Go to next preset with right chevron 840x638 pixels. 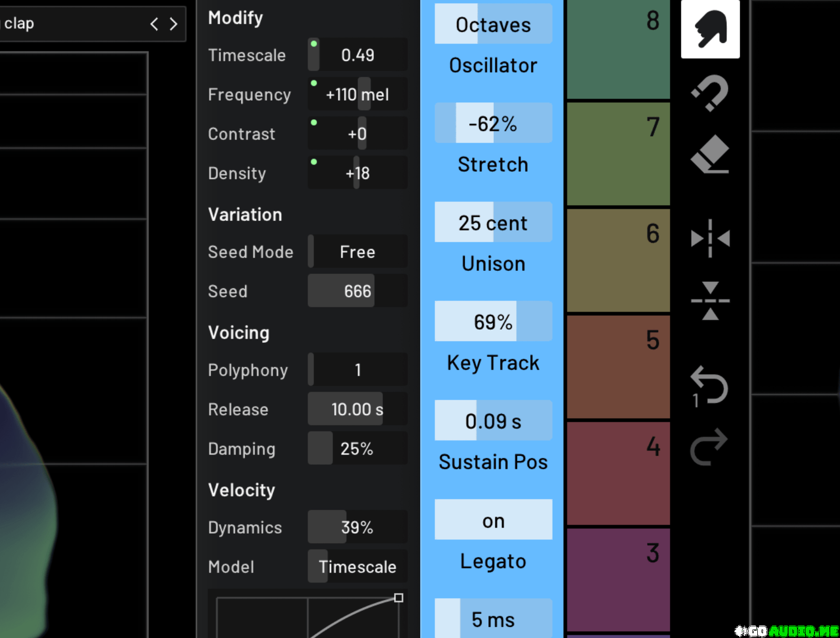click(173, 24)
